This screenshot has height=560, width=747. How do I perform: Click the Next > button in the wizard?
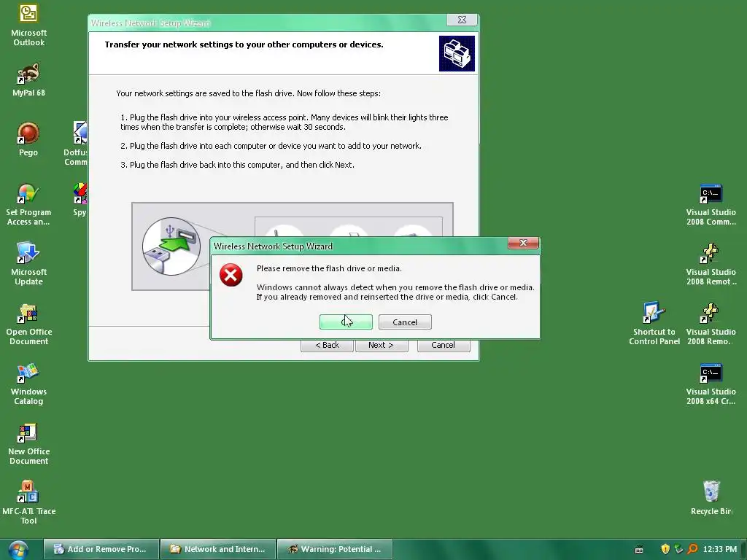tap(381, 345)
